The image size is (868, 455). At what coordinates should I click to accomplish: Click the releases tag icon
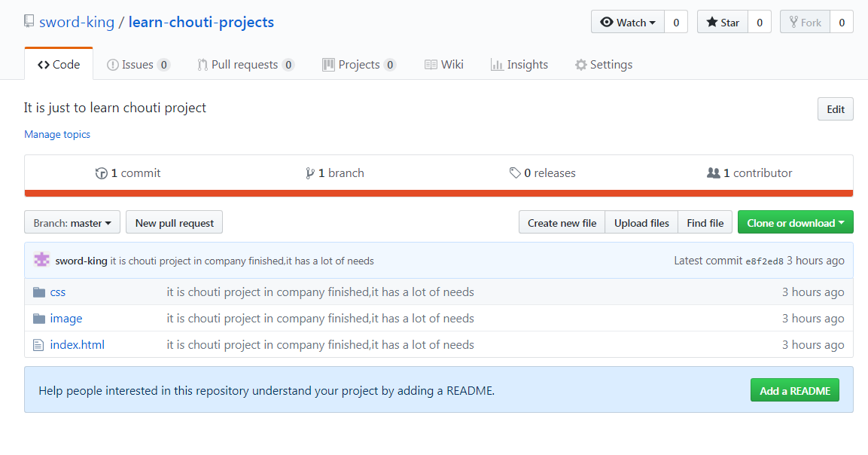tap(515, 173)
